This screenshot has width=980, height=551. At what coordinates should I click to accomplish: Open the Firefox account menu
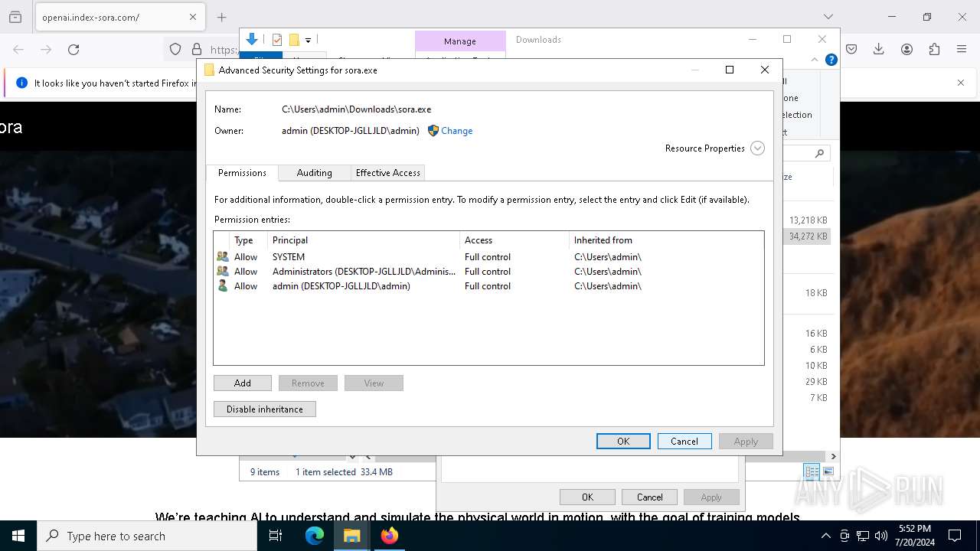coord(906,49)
